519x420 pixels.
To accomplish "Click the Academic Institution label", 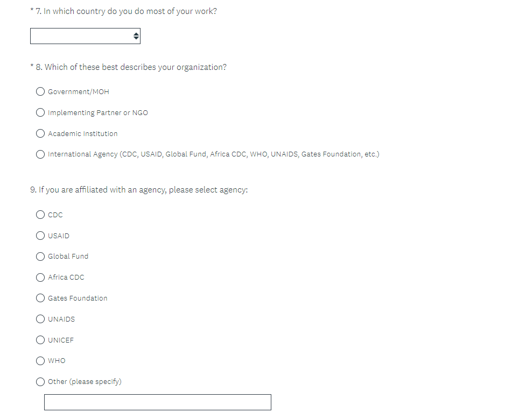I will pyautogui.click(x=82, y=134).
